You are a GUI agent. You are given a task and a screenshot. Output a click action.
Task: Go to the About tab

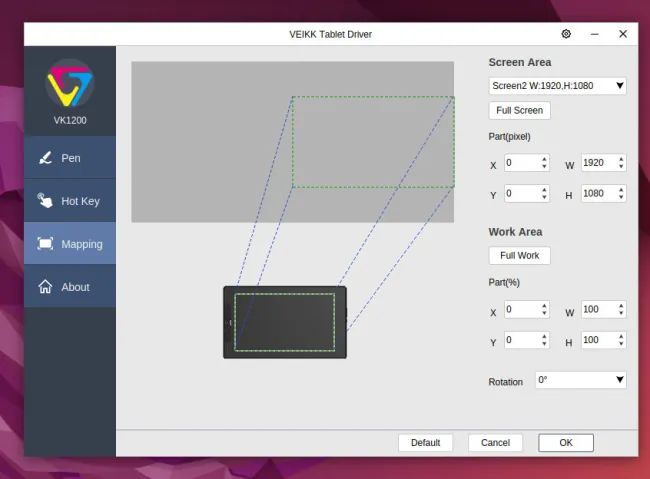(70, 287)
